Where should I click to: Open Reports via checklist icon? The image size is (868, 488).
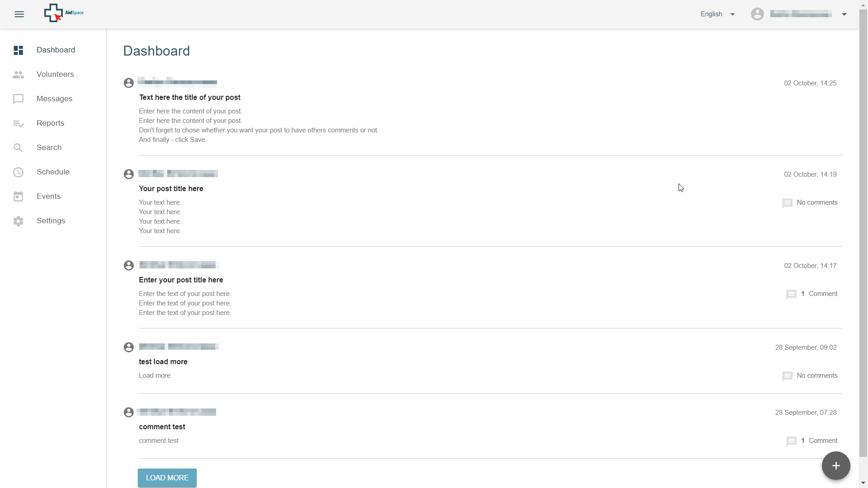18,123
